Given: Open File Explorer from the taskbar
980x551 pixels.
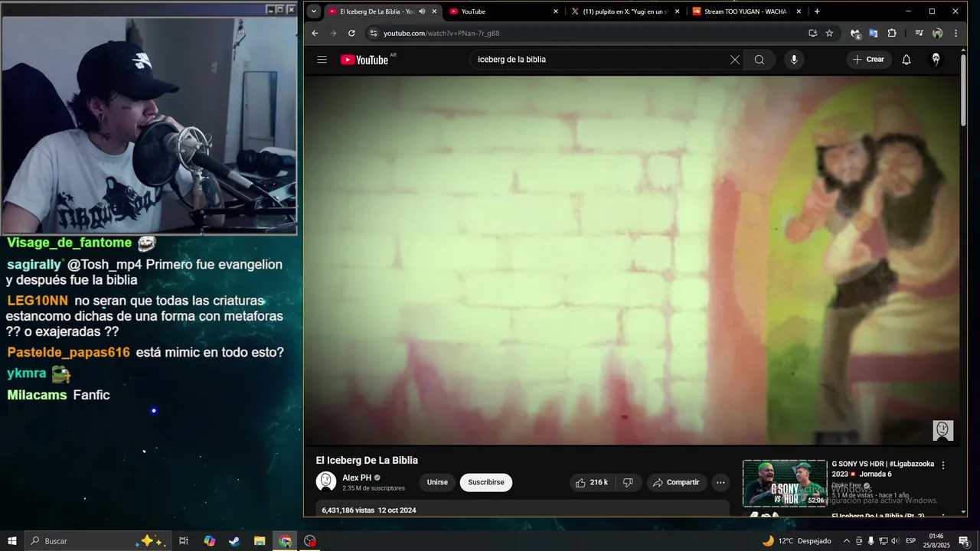Looking at the screenshot, I should coord(260,541).
